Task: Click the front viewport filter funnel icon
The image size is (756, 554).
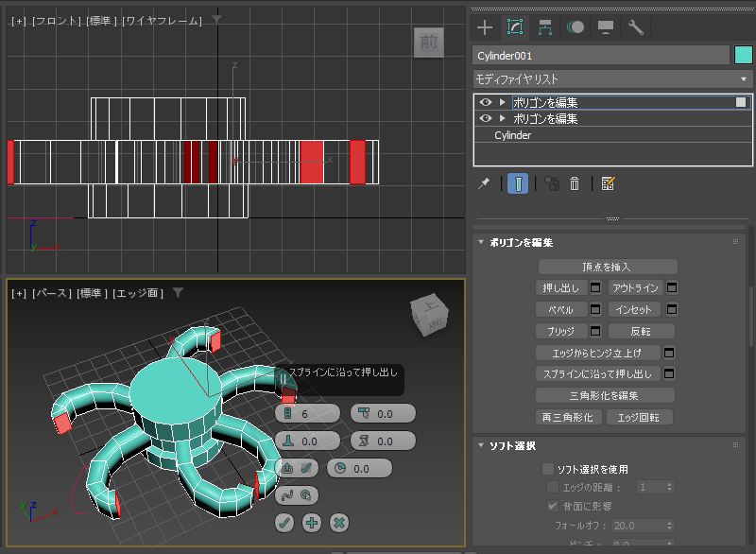Action: click(x=217, y=20)
